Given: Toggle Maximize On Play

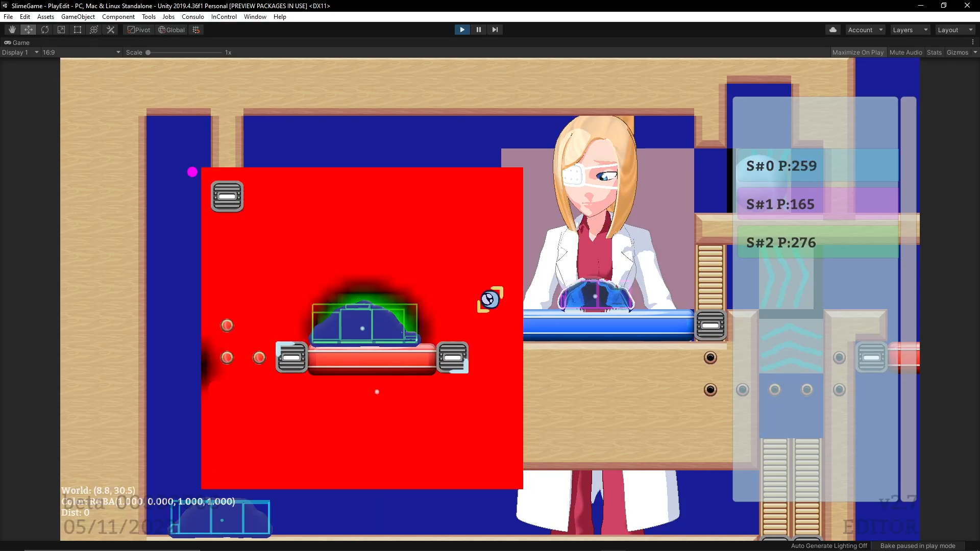Looking at the screenshot, I should [857, 52].
